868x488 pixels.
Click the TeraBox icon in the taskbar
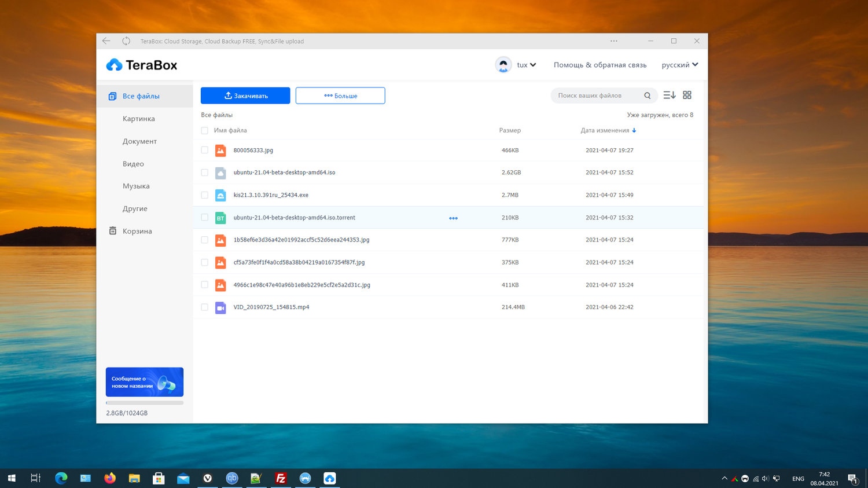329,478
